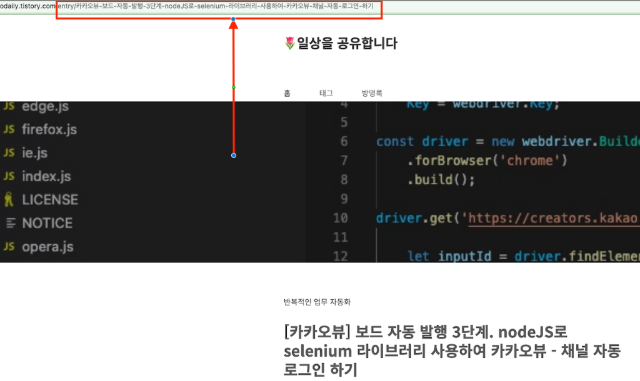Screen dimensions: 640x381
Task: Click the let inputId code line
Action: pos(524,256)
